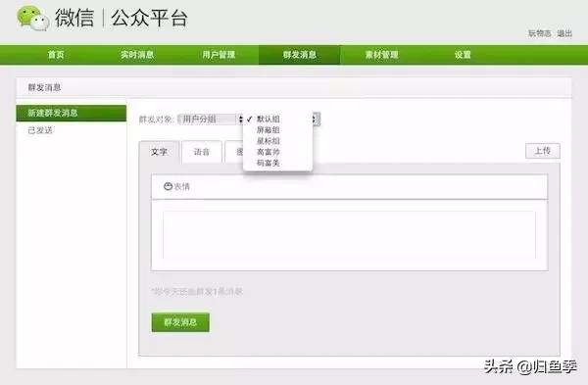588x385 pixels.
Task: Open 设置 in the navigation bar
Action: point(463,55)
